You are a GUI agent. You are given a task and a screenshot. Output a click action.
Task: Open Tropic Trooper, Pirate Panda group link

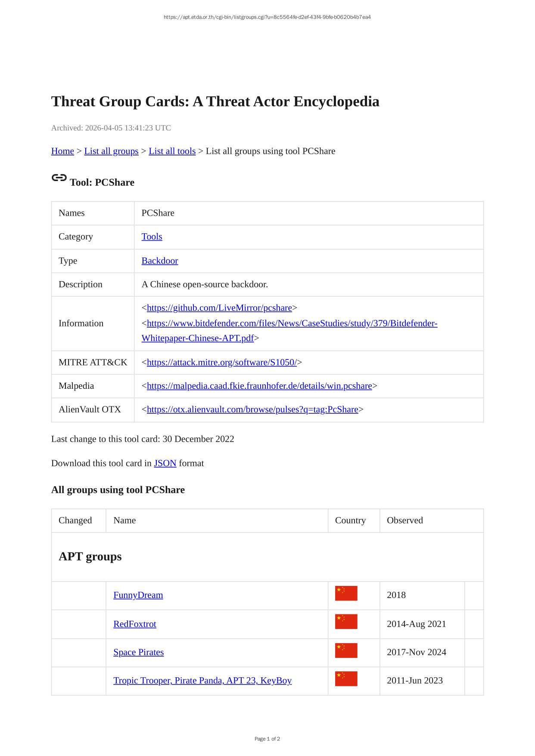tap(202, 681)
